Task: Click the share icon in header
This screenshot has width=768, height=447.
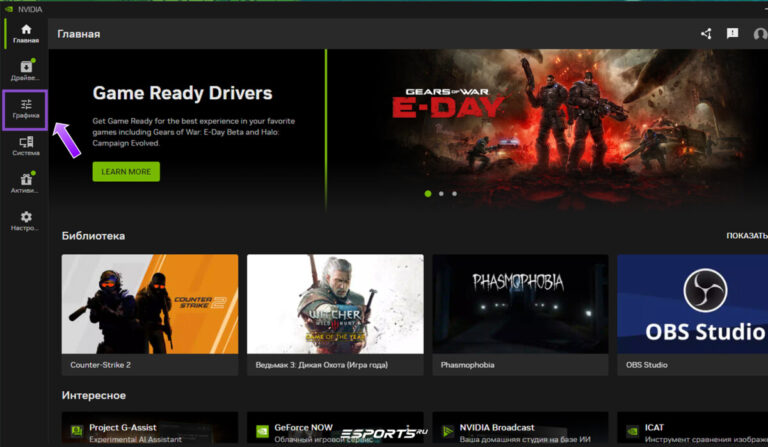Action: (706, 34)
